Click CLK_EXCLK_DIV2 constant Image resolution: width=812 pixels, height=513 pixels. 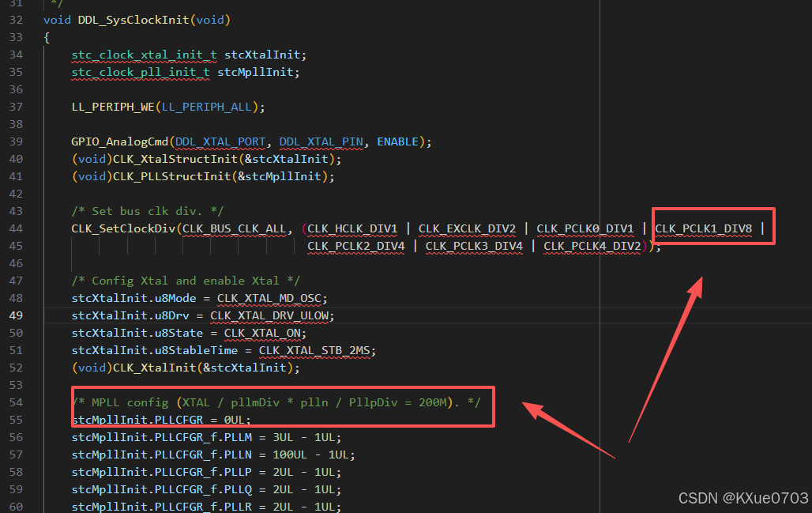click(x=467, y=228)
